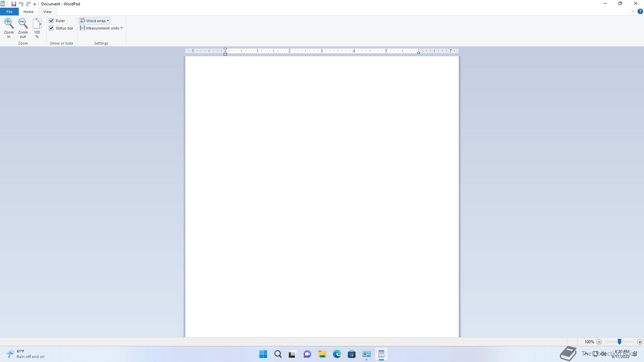Click the Save icon in quick access toolbar
This screenshot has height=362, width=644.
14,4
